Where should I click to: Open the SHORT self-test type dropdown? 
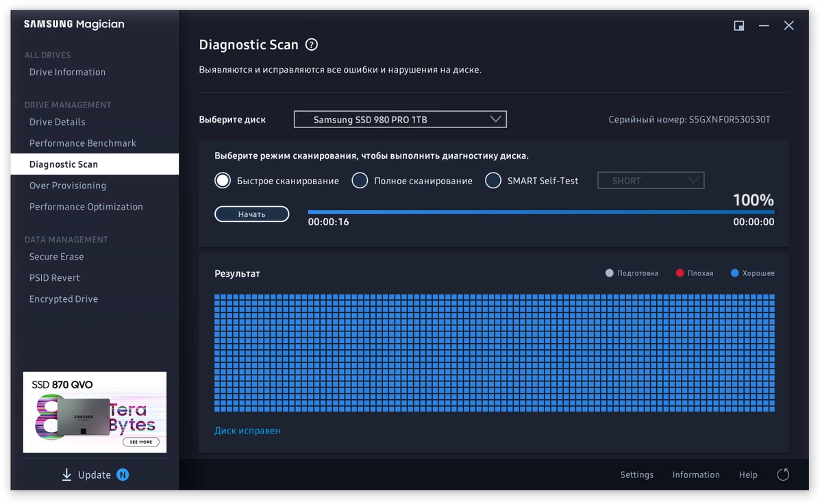tap(651, 181)
